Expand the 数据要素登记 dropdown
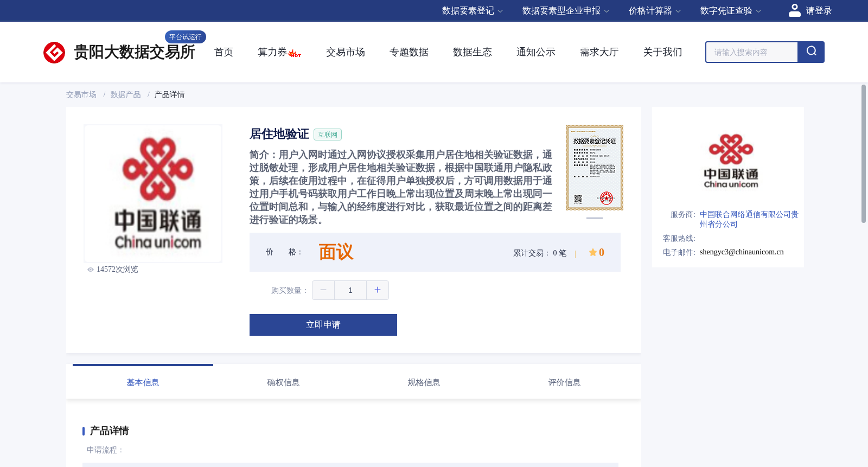The width and height of the screenshot is (868, 467). (473, 11)
